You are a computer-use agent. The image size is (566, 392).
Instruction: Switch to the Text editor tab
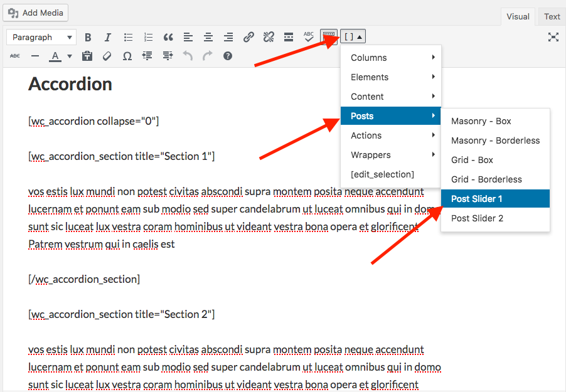552,16
